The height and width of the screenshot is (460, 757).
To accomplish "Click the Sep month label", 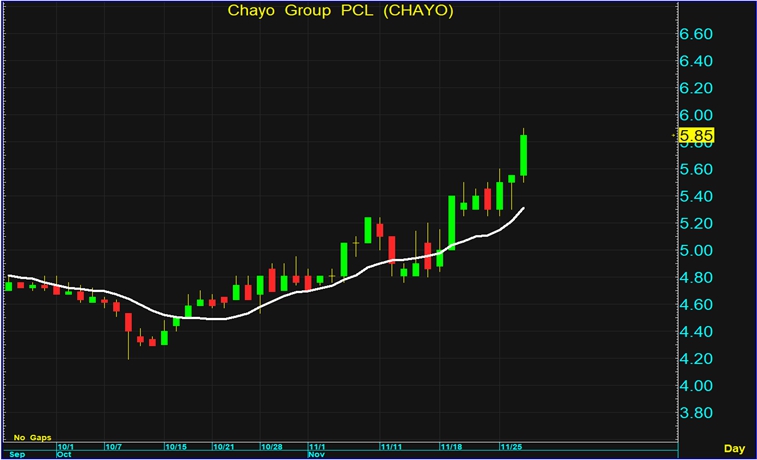I will [x=17, y=455].
